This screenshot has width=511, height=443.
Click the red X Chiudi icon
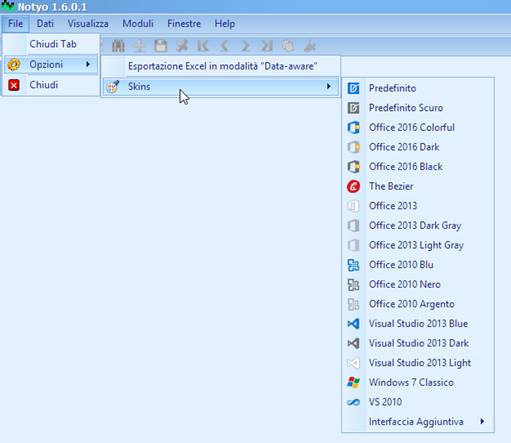point(14,85)
